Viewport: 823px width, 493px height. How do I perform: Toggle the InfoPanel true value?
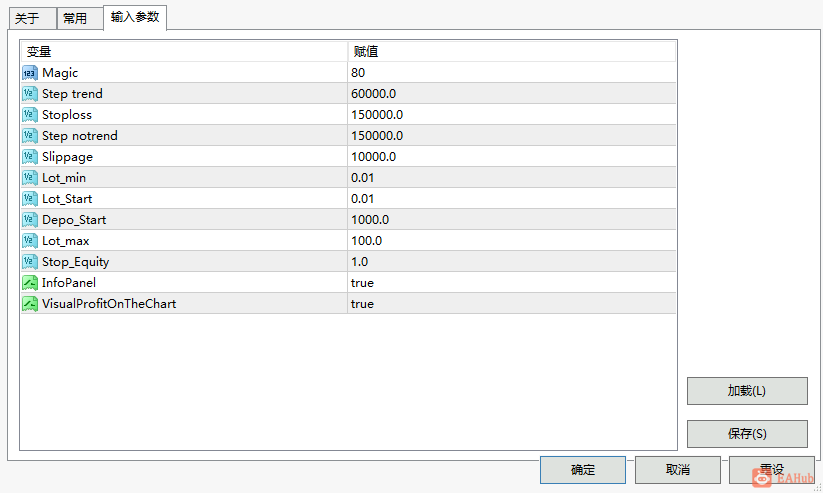pos(362,283)
